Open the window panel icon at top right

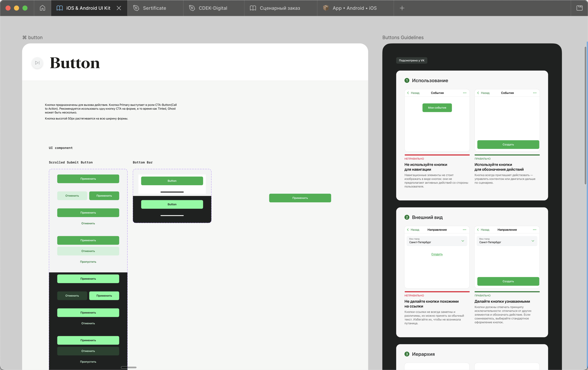tap(580, 8)
